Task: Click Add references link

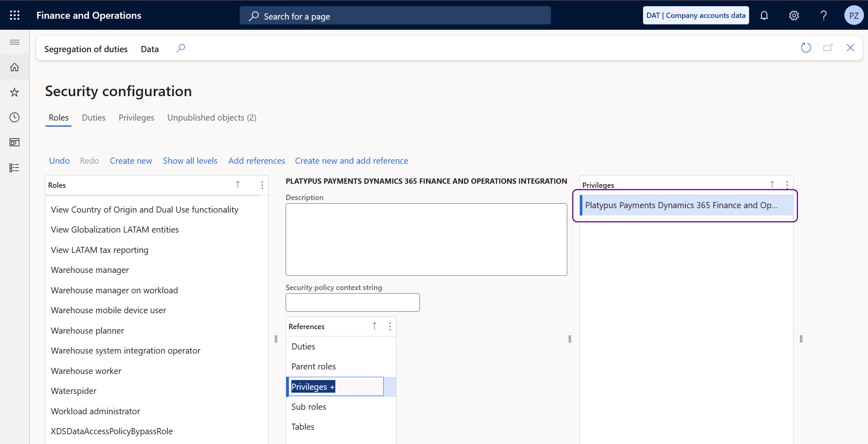Action: point(256,161)
